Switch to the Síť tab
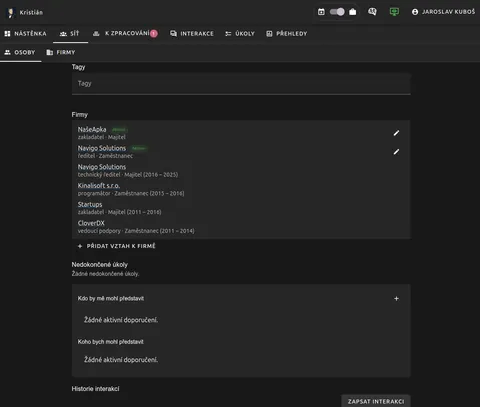 (x=70, y=34)
